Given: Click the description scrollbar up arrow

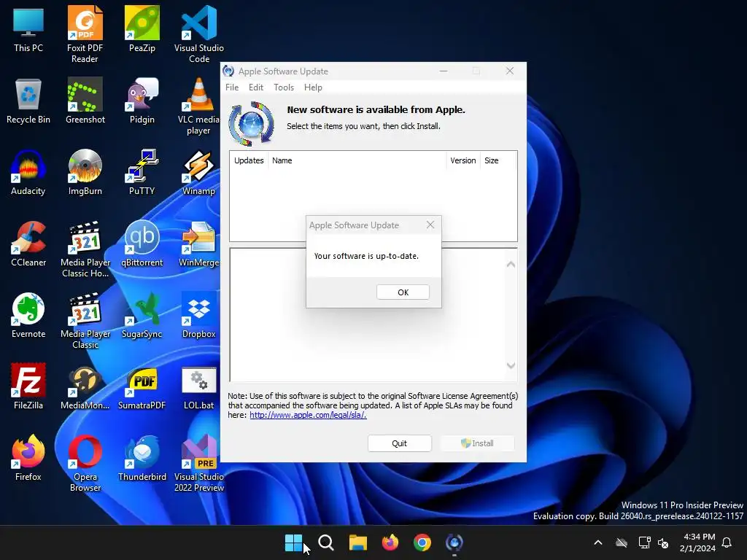Looking at the screenshot, I should pyautogui.click(x=511, y=264).
